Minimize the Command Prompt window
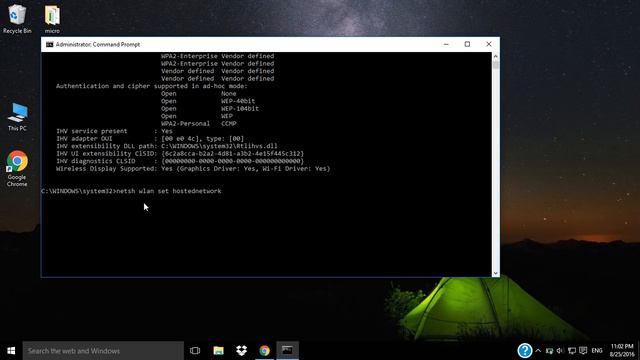This screenshot has height=360, width=640. point(446,44)
